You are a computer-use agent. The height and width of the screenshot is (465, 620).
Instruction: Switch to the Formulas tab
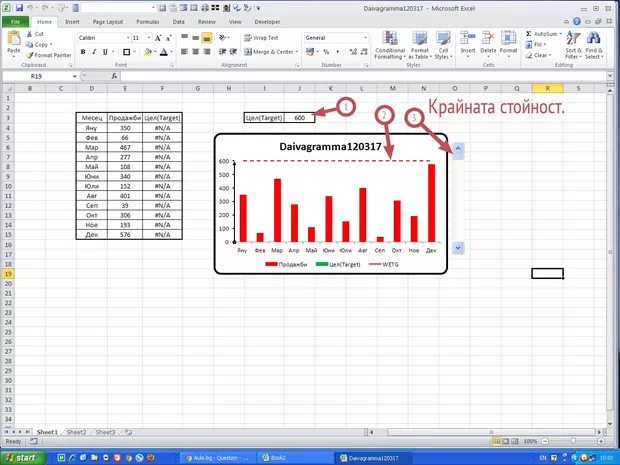pyautogui.click(x=148, y=22)
